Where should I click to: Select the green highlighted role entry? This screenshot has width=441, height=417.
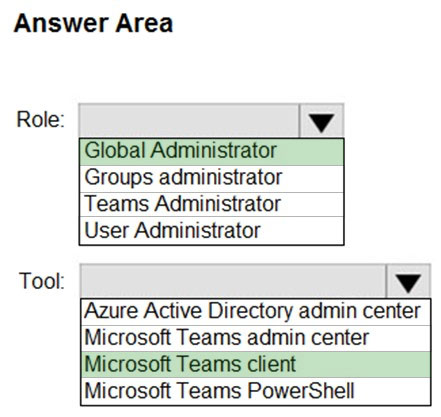[x=212, y=152]
